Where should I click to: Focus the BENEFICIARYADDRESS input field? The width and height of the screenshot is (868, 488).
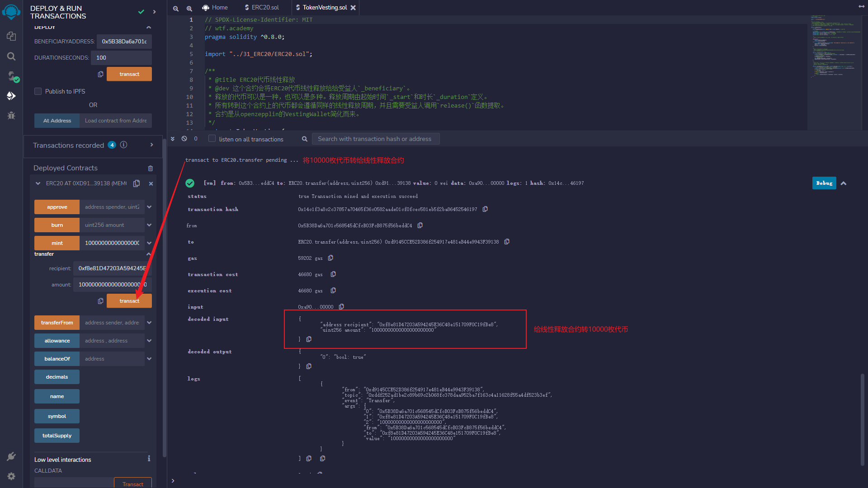coord(124,41)
